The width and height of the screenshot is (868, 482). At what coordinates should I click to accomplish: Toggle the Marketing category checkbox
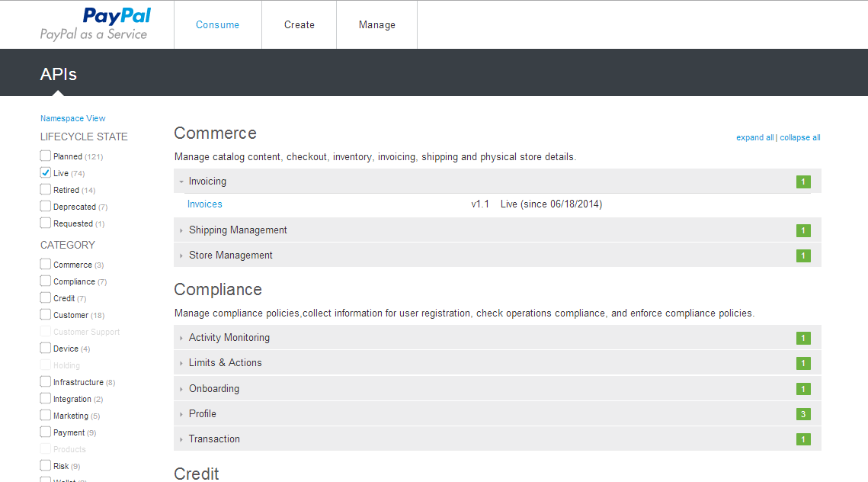pos(46,415)
